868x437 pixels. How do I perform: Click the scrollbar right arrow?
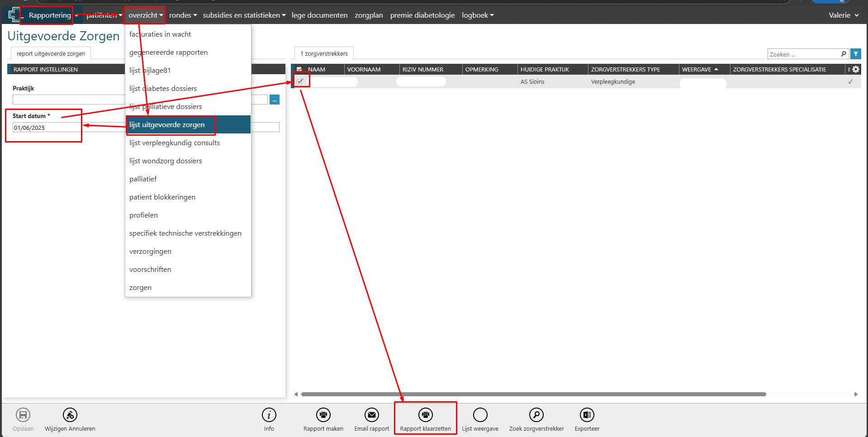click(856, 394)
